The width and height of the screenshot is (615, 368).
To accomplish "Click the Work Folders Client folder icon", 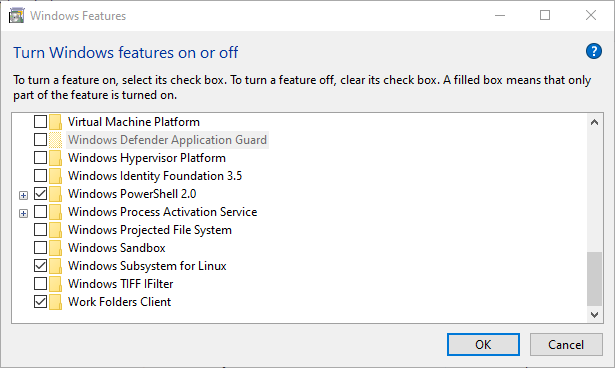I will [55, 302].
